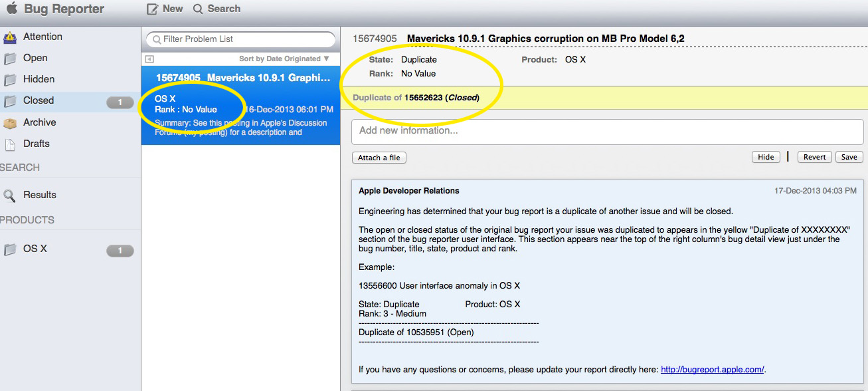Click the New compose icon

tap(153, 9)
